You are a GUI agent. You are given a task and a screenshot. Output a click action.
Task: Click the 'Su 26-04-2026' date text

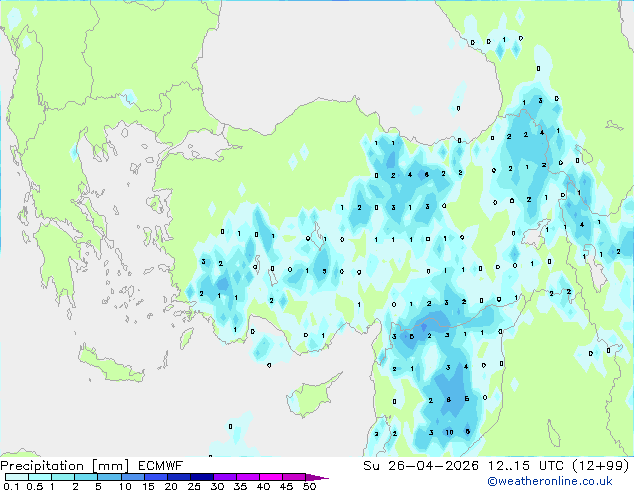click(x=421, y=466)
